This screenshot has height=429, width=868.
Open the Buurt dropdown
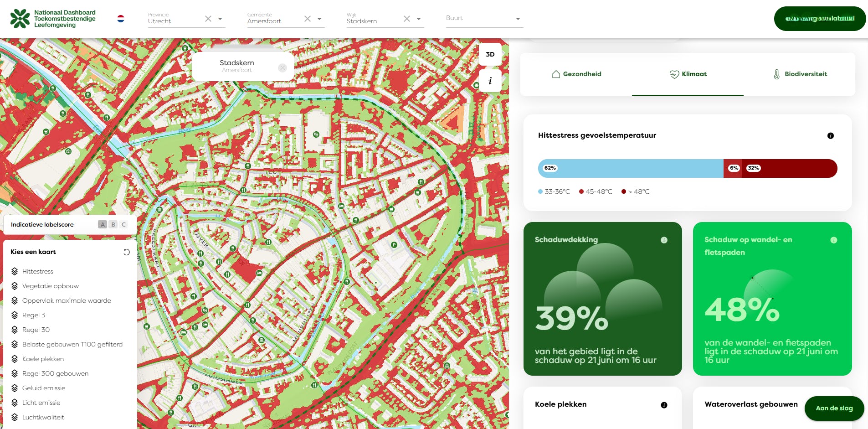(484, 19)
